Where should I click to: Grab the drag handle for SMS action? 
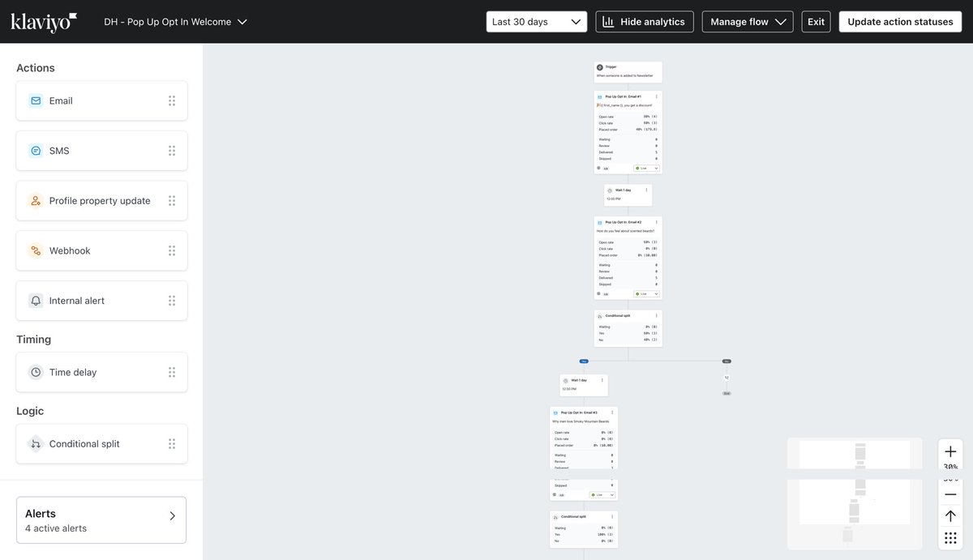coord(172,151)
